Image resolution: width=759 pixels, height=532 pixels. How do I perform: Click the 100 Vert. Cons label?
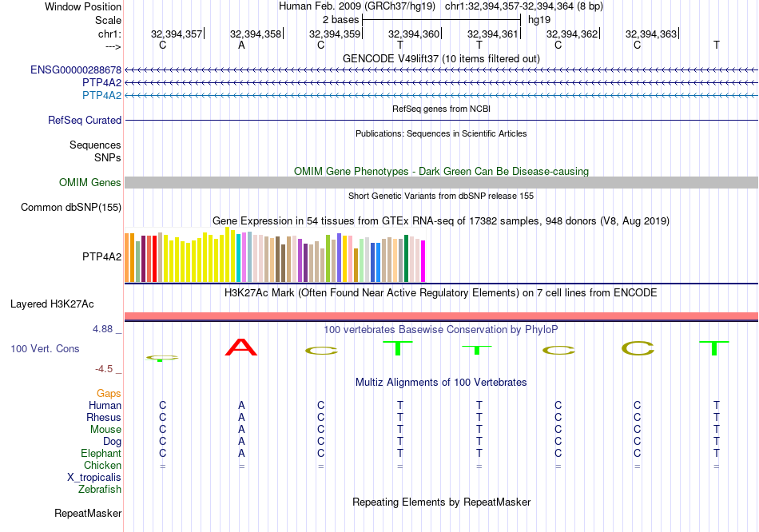[x=45, y=348]
